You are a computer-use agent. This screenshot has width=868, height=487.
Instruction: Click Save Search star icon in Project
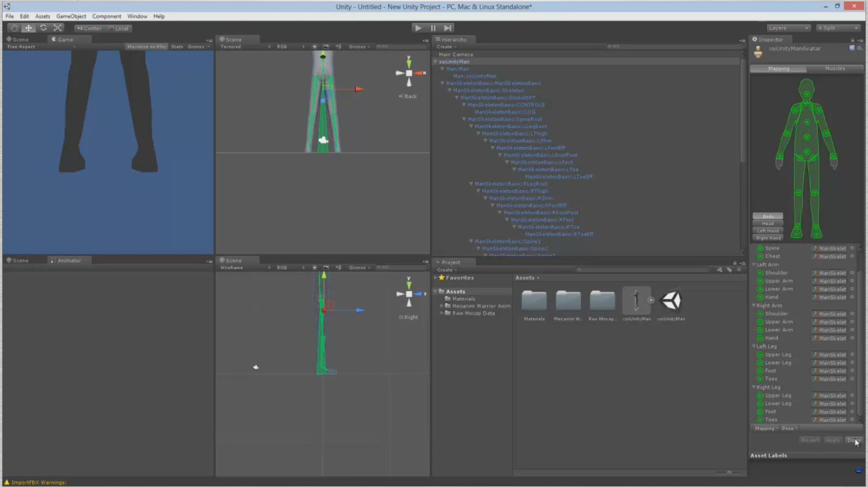pos(739,270)
